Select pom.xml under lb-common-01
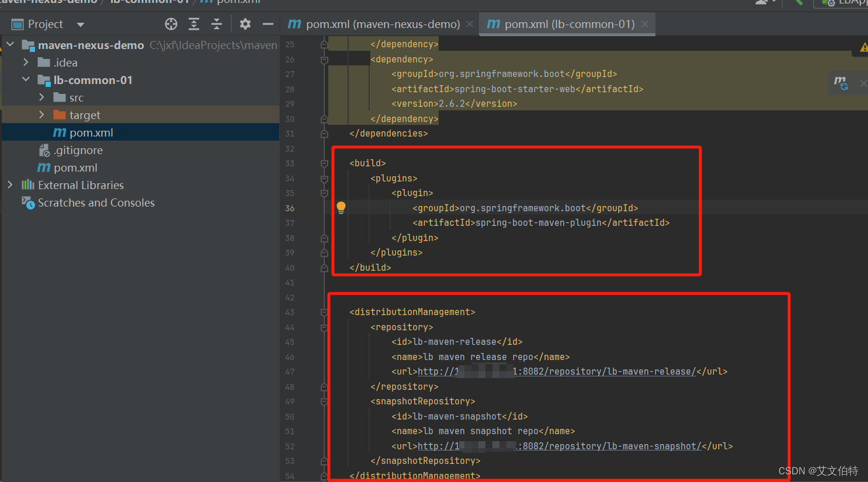Screen dimensions: 868x482 pos(91,132)
